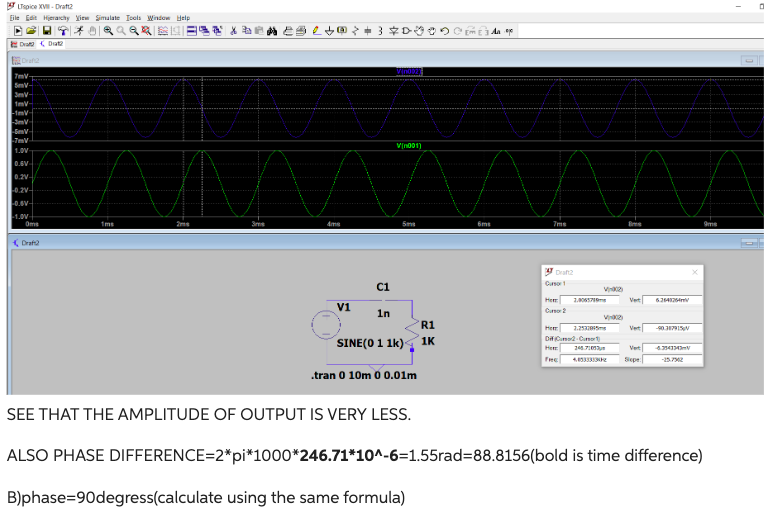Click the V(n001) trace label
This screenshot has height=517, width=777.
click(x=409, y=146)
